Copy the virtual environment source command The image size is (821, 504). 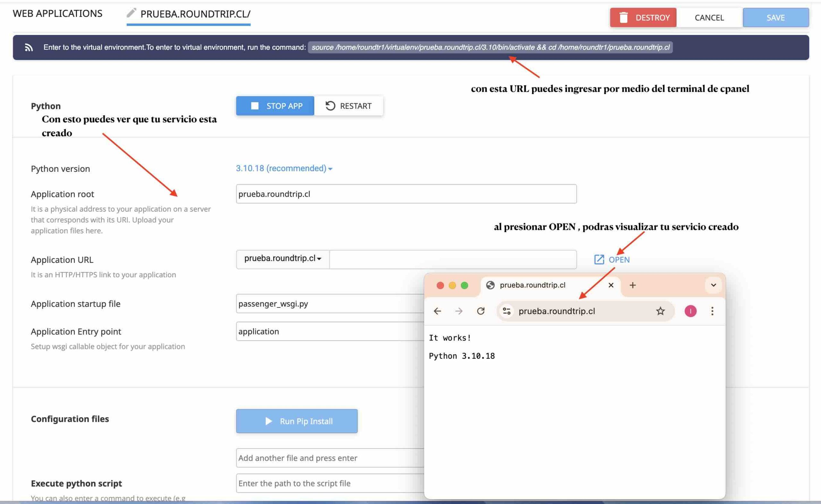490,47
